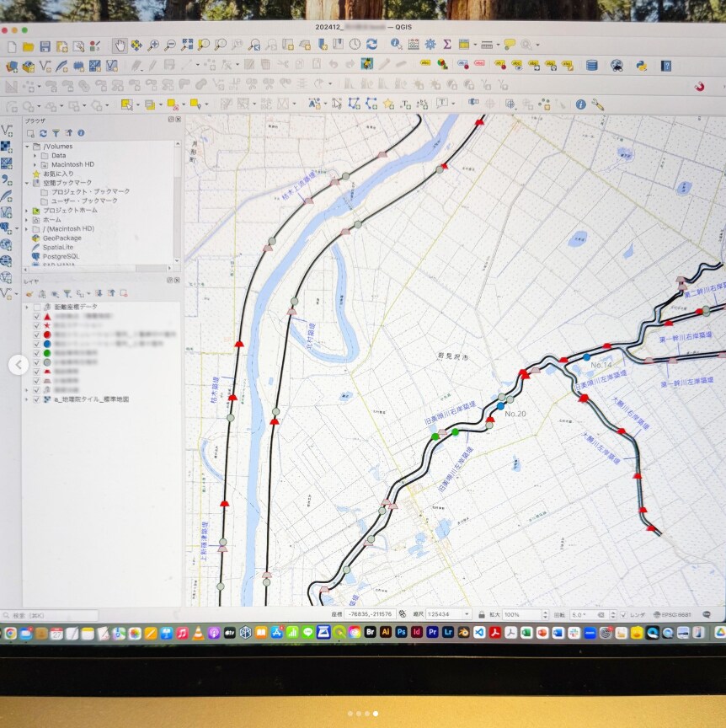This screenshot has height=728, width=726.
Task: Click Pan Map to Selection icon
Action: pyautogui.click(x=136, y=45)
